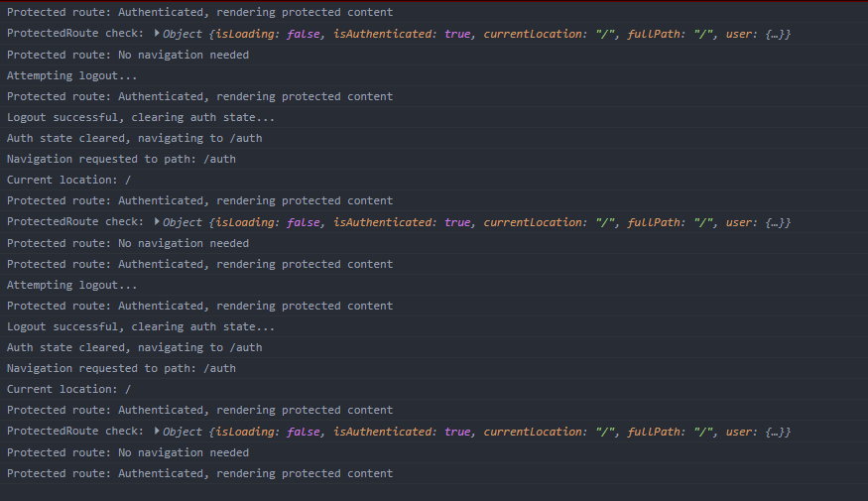This screenshot has height=501, width=868.
Task: Select the second "Current location: /" log entry
Action: click(68, 389)
